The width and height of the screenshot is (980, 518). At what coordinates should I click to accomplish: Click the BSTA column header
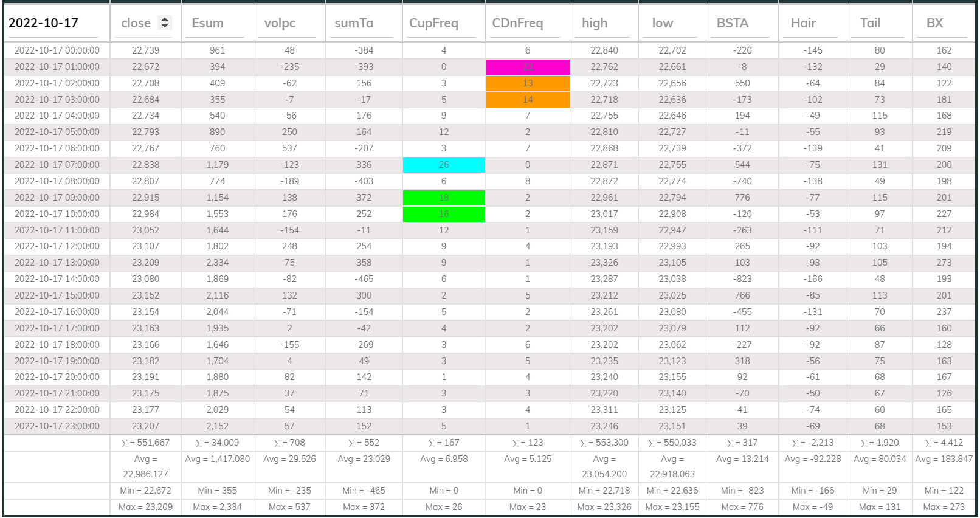click(733, 23)
